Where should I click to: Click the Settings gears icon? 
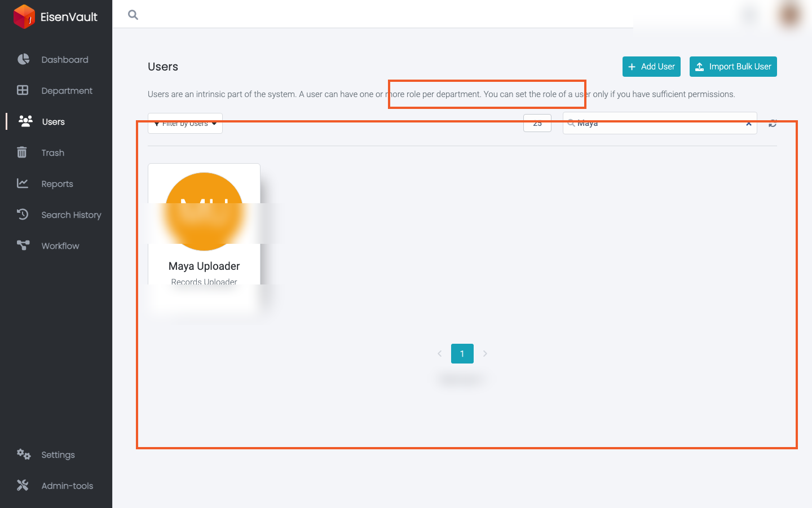pos(24,454)
